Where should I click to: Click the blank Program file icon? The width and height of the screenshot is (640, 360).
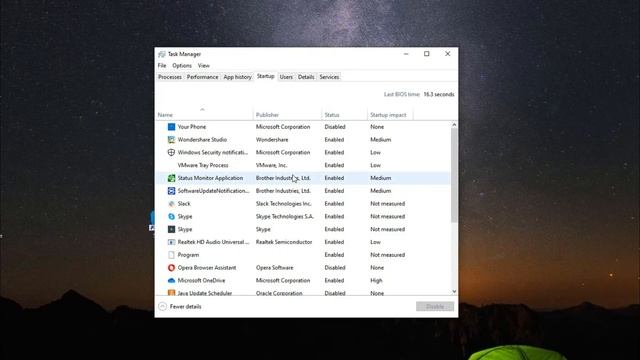[171, 255]
